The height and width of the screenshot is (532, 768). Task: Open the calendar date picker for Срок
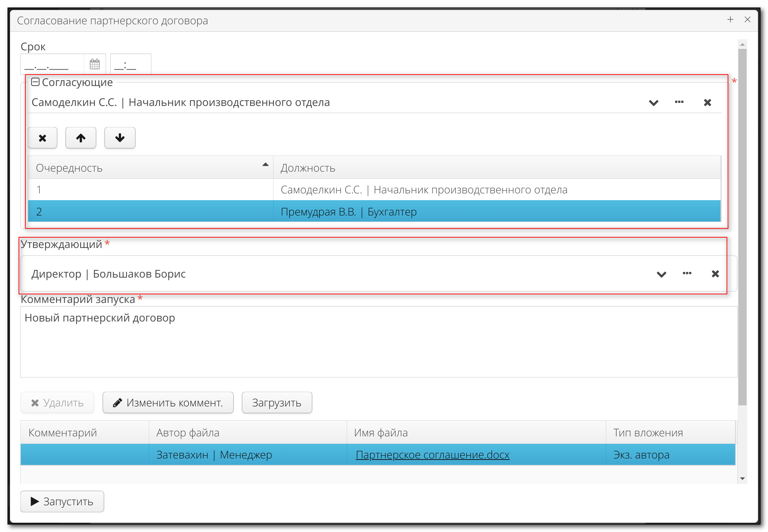(x=95, y=64)
